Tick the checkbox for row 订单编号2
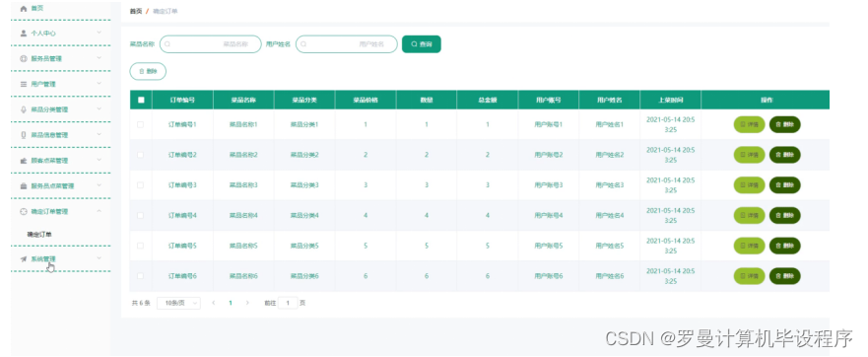 (x=141, y=155)
